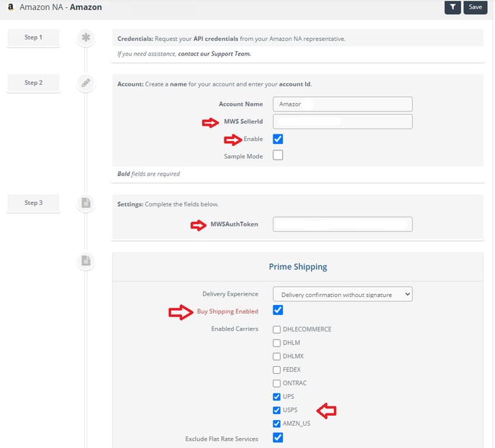
Task: Focus the Account Name input field
Action: coord(342,104)
